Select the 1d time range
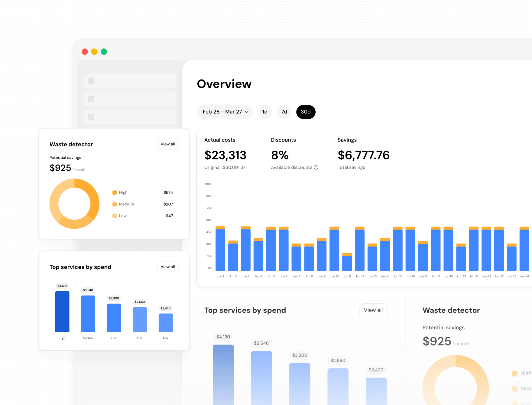This screenshot has height=405, width=532. 265,112
